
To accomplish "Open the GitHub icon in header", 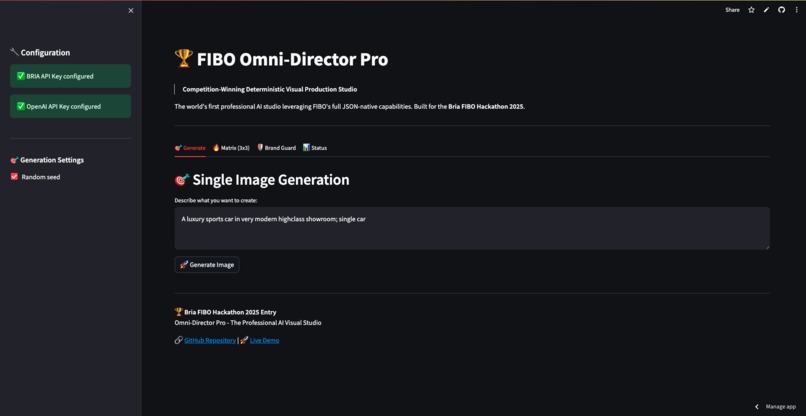I will tap(781, 10).
